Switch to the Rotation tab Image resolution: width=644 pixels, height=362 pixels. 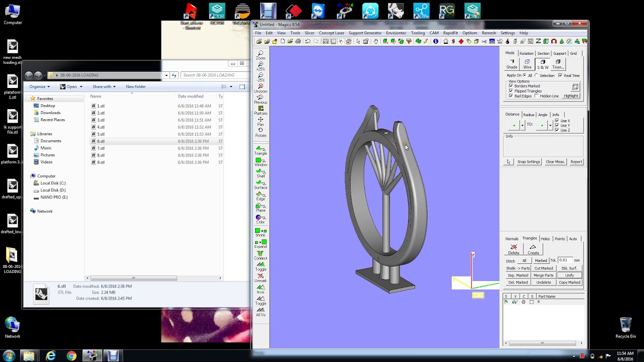click(x=526, y=53)
